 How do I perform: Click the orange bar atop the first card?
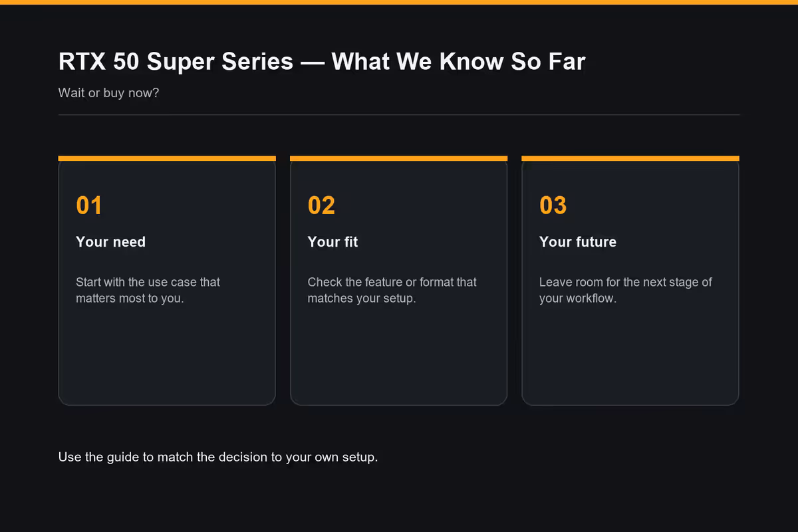click(167, 158)
